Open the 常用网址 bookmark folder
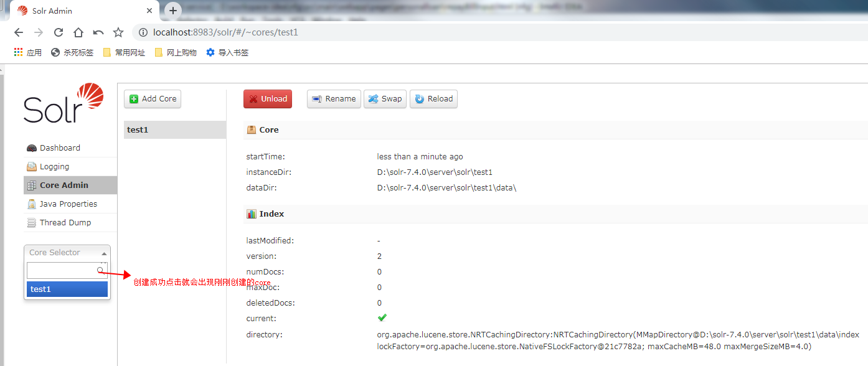Image resolution: width=868 pixels, height=366 pixels. pyautogui.click(x=124, y=53)
